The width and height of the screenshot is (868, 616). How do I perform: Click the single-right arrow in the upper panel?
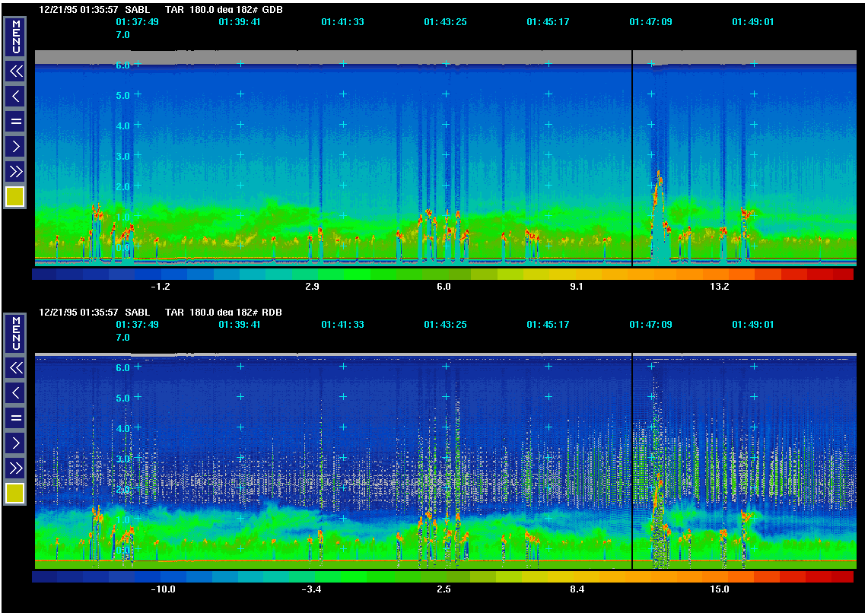16,146
